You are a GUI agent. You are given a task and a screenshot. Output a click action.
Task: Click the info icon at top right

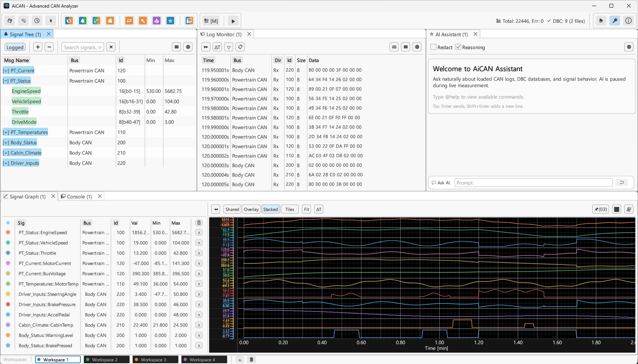point(628,21)
